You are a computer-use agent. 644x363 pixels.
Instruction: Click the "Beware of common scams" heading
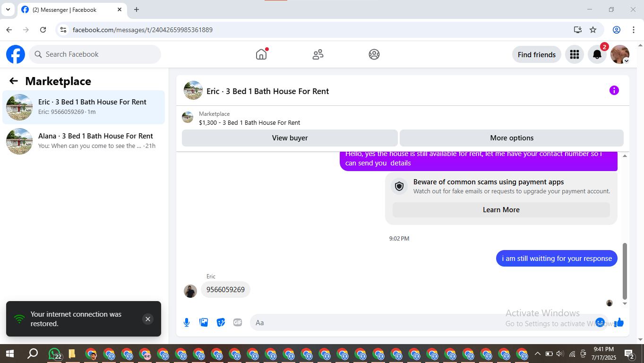click(x=489, y=182)
